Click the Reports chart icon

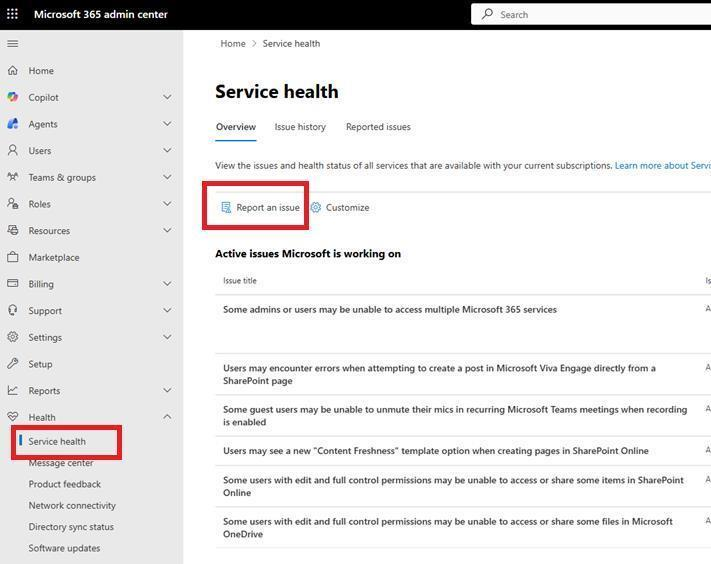pyautogui.click(x=13, y=390)
